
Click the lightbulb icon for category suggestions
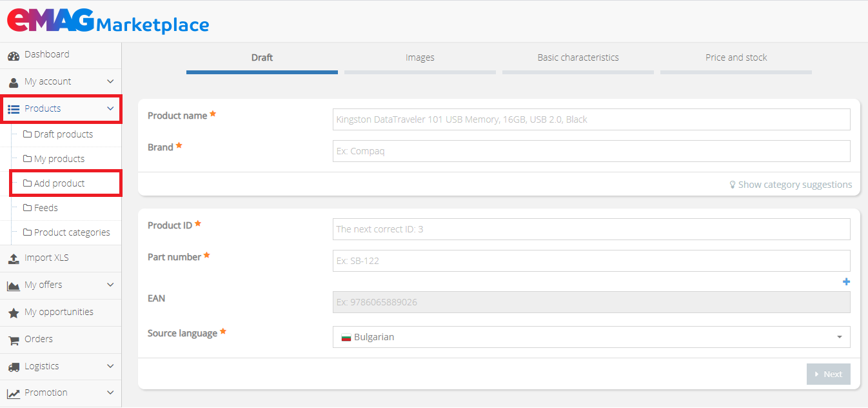(x=733, y=185)
